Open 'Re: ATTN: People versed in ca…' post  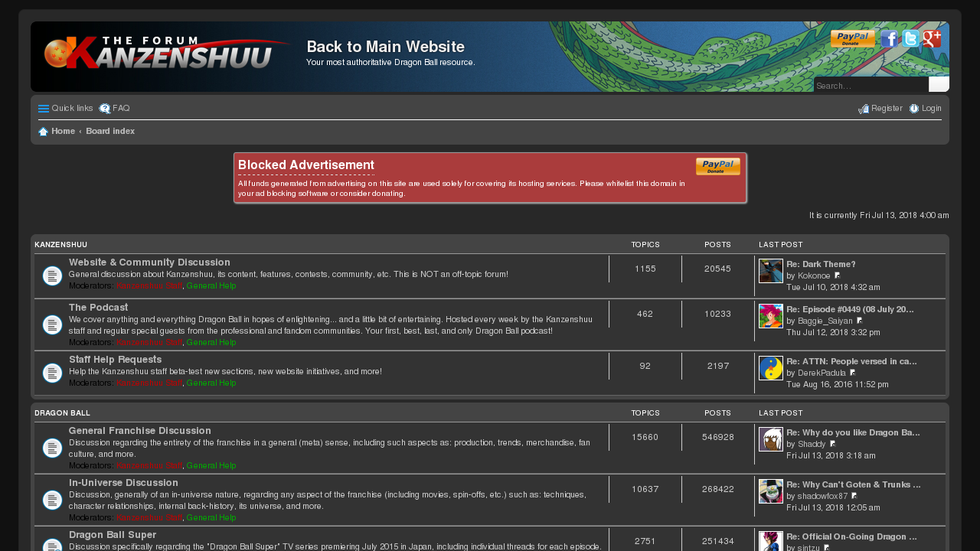point(851,362)
